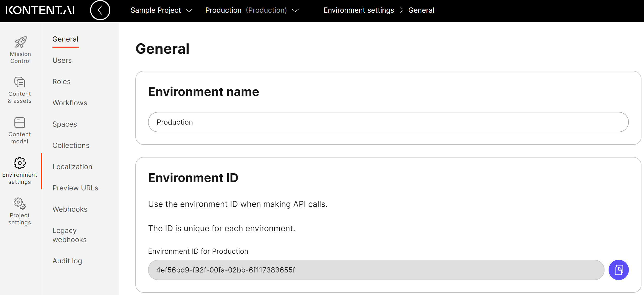The image size is (644, 295).
Task: View the Audit log
Action: (x=67, y=261)
